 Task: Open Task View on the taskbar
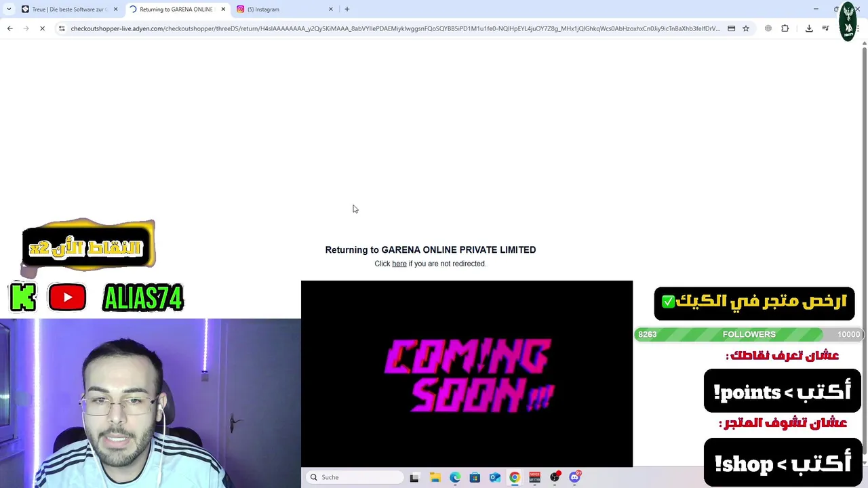[414, 477]
